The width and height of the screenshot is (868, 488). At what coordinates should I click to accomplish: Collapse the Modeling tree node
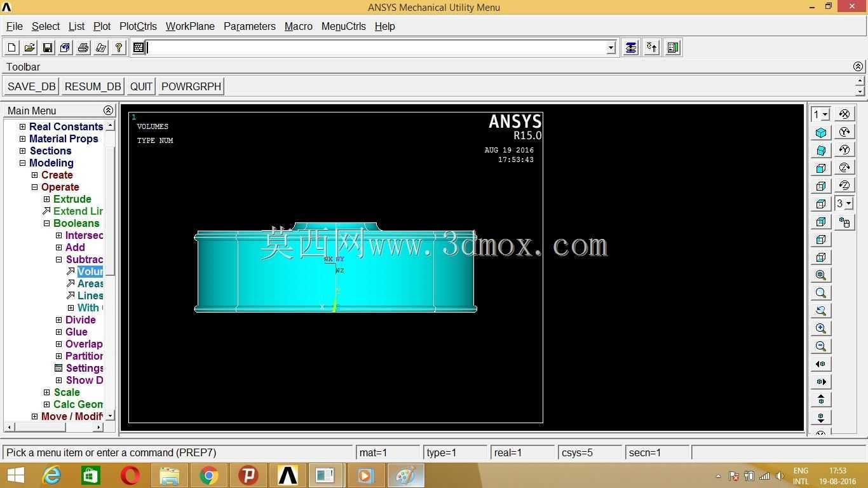(22, 163)
